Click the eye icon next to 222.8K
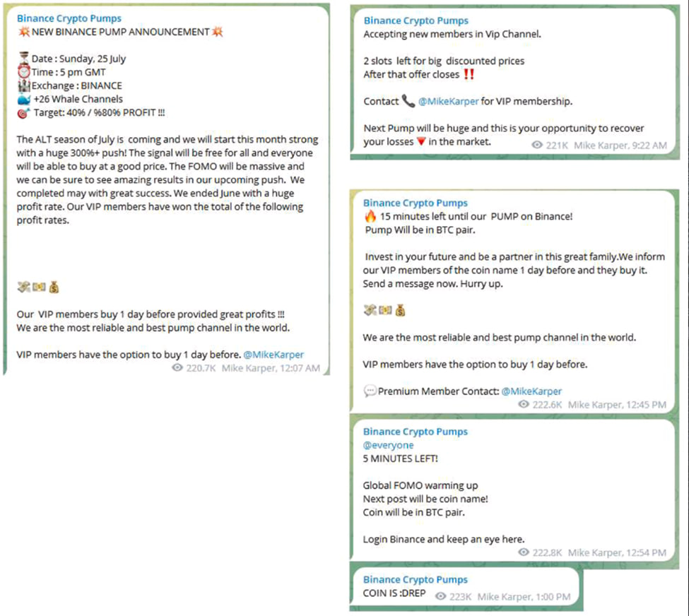The width and height of the screenshot is (689, 616). [524, 552]
